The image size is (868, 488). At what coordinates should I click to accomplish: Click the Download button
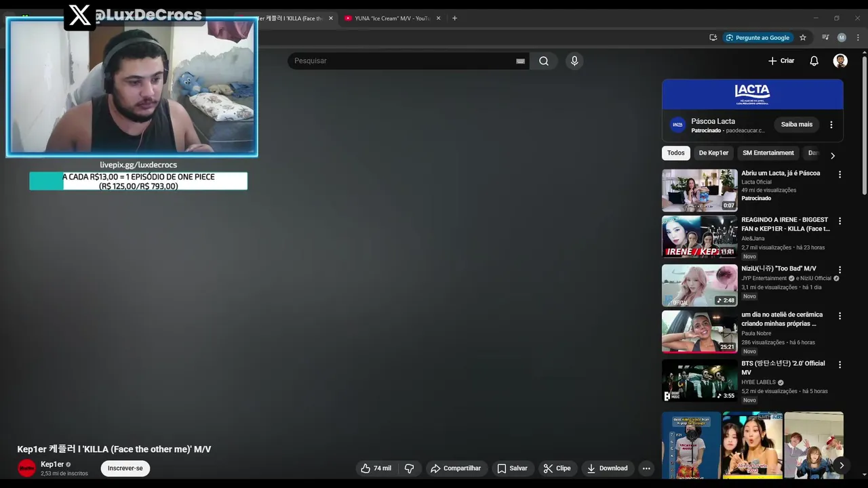[x=608, y=468]
